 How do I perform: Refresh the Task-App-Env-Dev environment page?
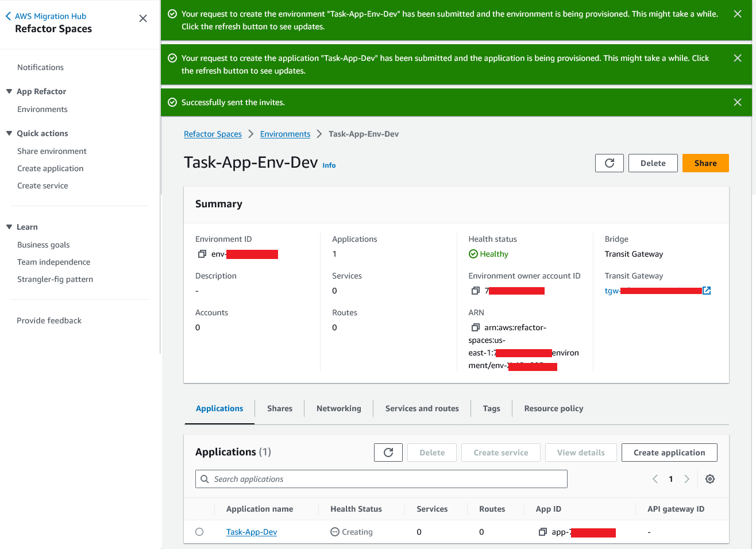[610, 163]
